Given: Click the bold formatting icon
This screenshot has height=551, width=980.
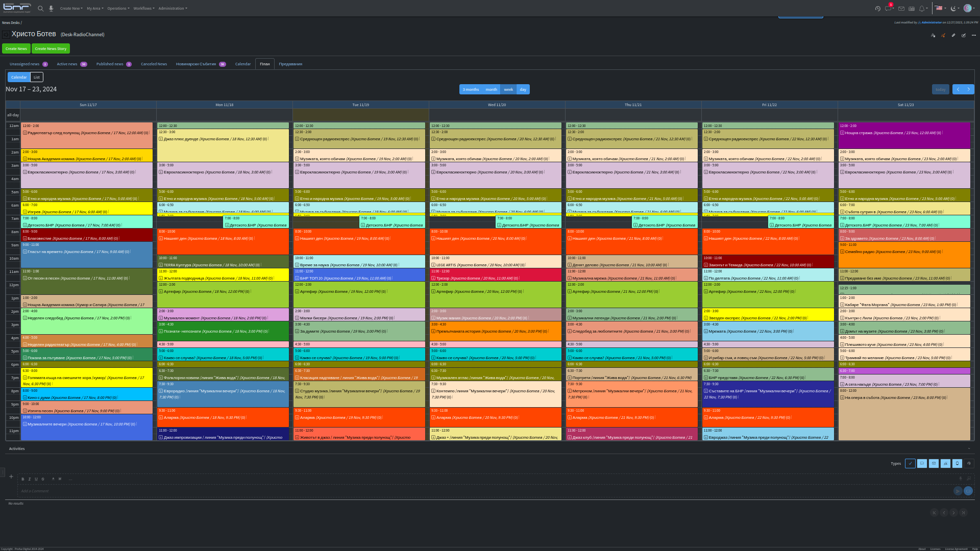Looking at the screenshot, I should (x=22, y=479).
